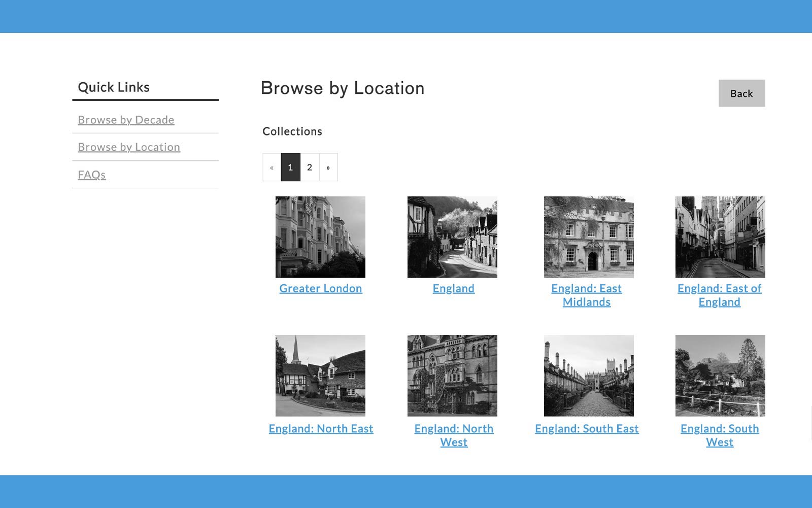
Task: Open Browse by Location in Quick Links
Action: [x=129, y=147]
